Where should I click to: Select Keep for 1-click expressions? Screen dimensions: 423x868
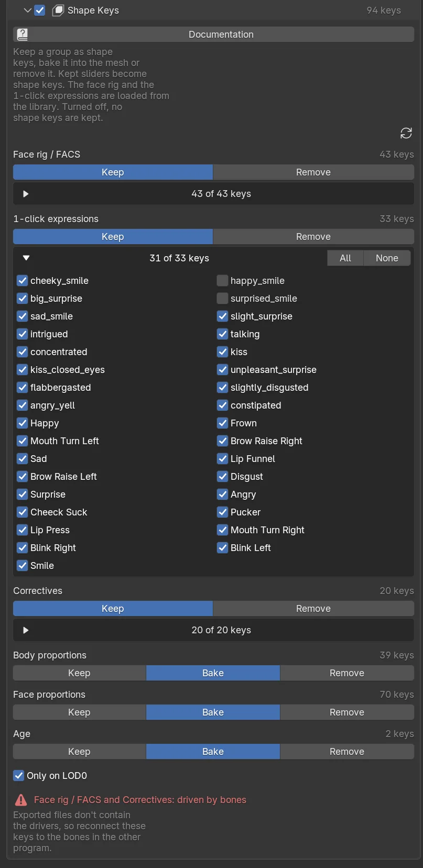[113, 237]
